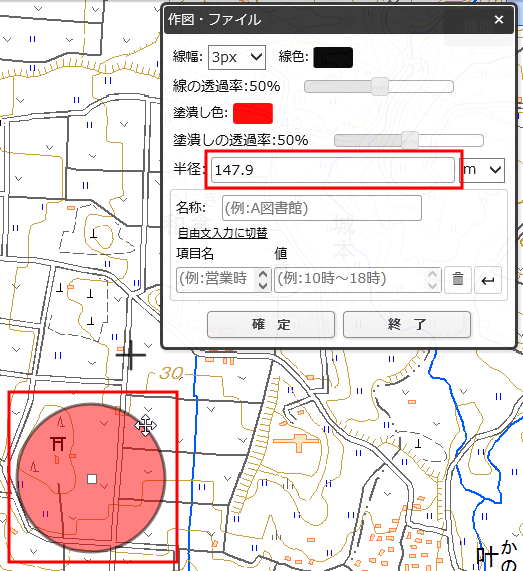Open the red 塗潰し色 color swatch
The width and height of the screenshot is (523, 571).
253,114
